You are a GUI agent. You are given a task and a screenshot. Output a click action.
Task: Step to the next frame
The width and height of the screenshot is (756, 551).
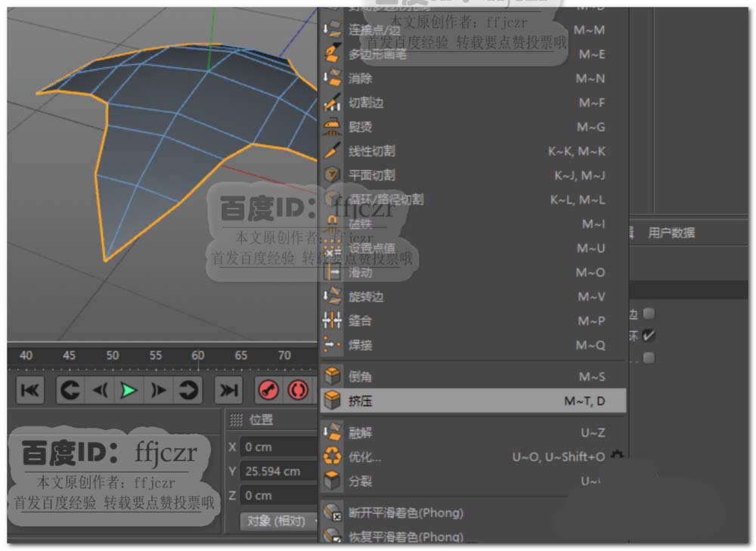tap(158, 390)
